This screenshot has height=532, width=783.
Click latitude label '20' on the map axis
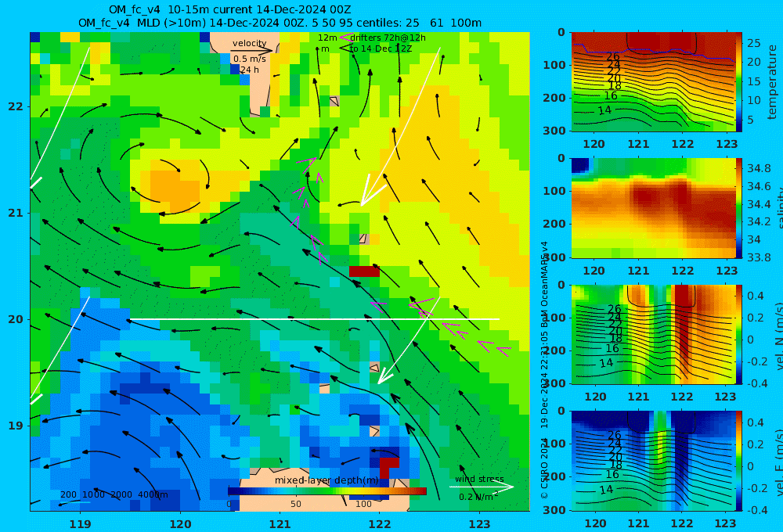pyautogui.click(x=16, y=319)
